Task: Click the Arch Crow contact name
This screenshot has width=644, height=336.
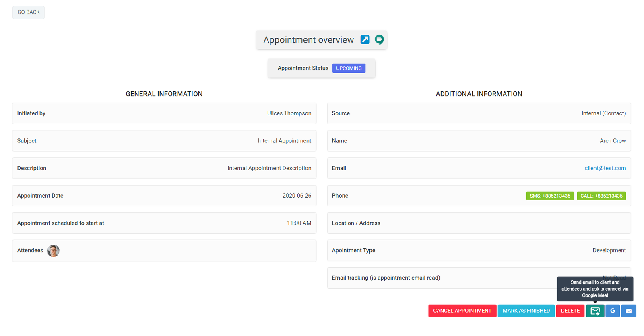Action: click(613, 141)
